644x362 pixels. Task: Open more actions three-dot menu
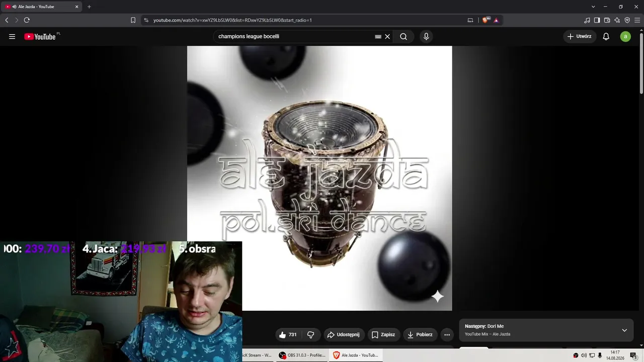(x=447, y=334)
